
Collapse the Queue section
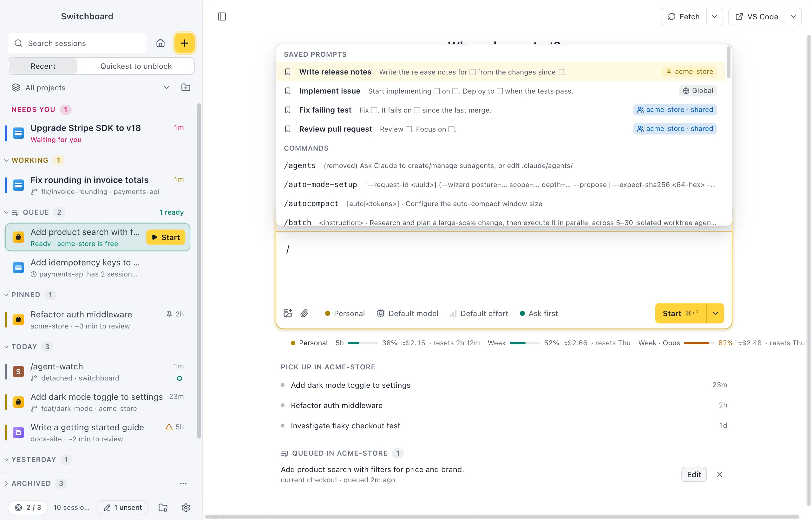(x=6, y=212)
